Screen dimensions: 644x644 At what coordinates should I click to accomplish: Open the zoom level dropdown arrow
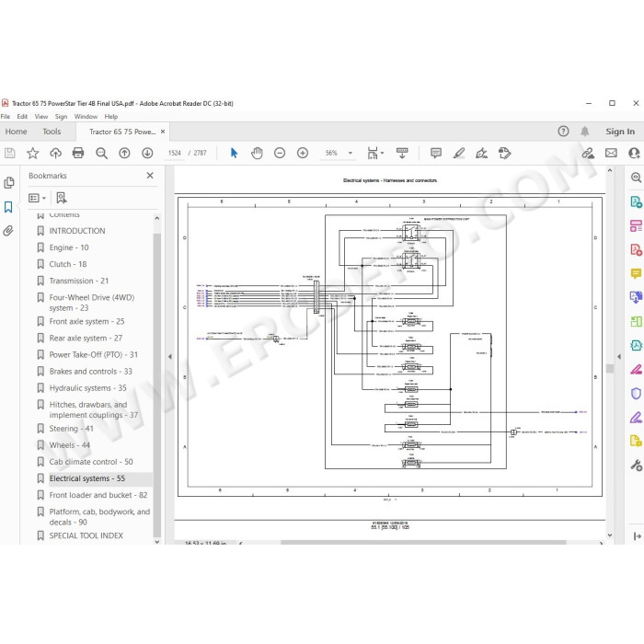click(x=351, y=154)
